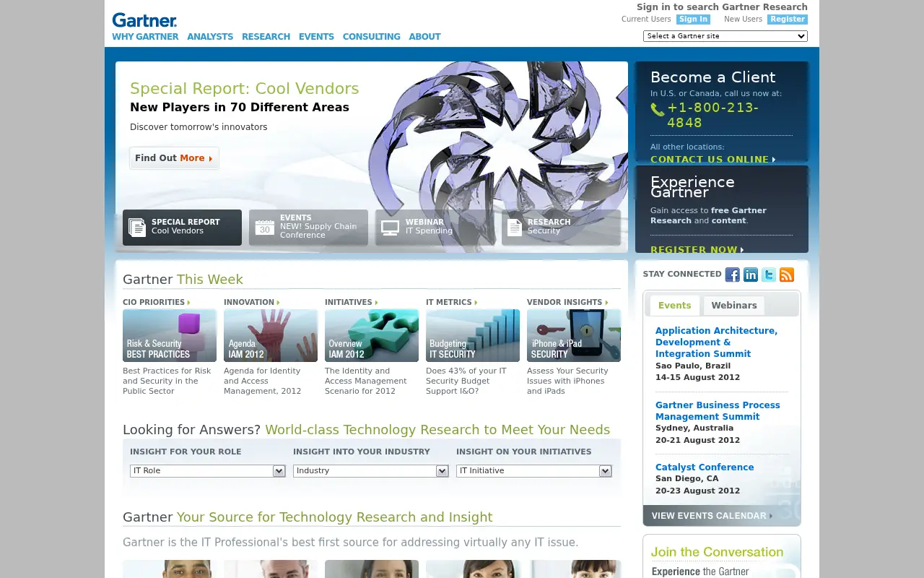Click Identity and Access Management Scenario text
The height and width of the screenshot is (578, 924).
tap(366, 381)
